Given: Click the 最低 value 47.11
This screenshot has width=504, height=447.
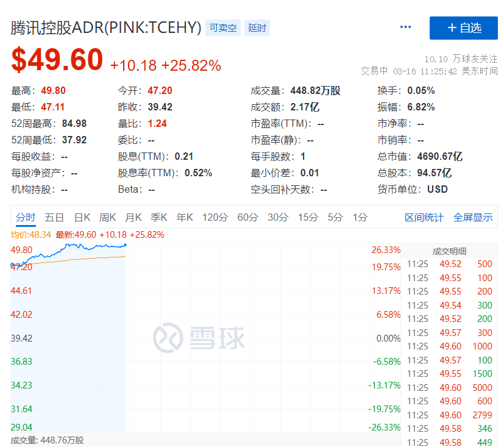Looking at the screenshot, I should click(x=52, y=107).
